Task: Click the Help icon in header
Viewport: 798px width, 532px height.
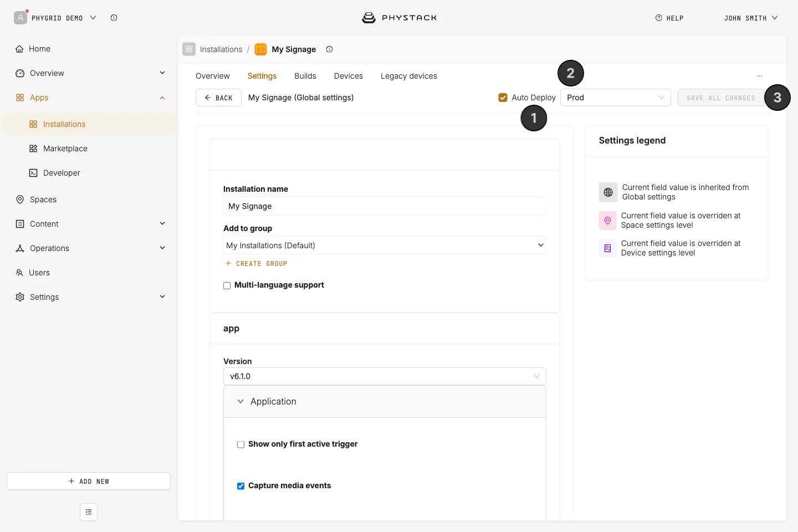Action: (659, 18)
